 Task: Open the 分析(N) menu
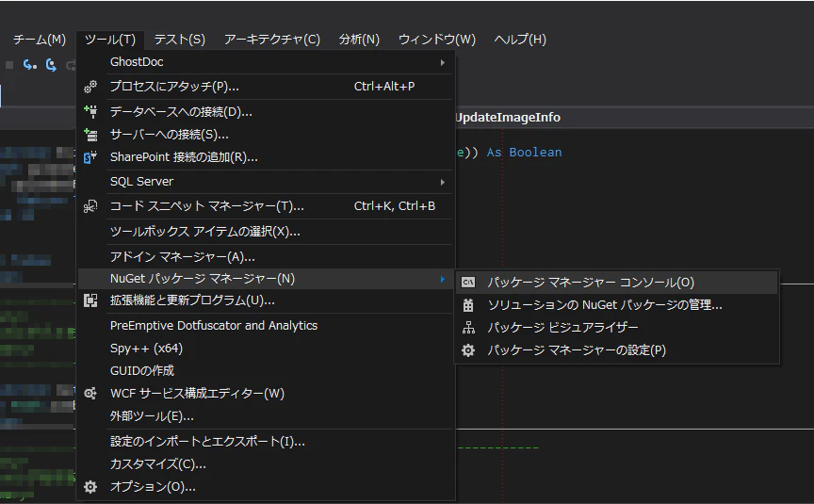pyautogui.click(x=359, y=40)
